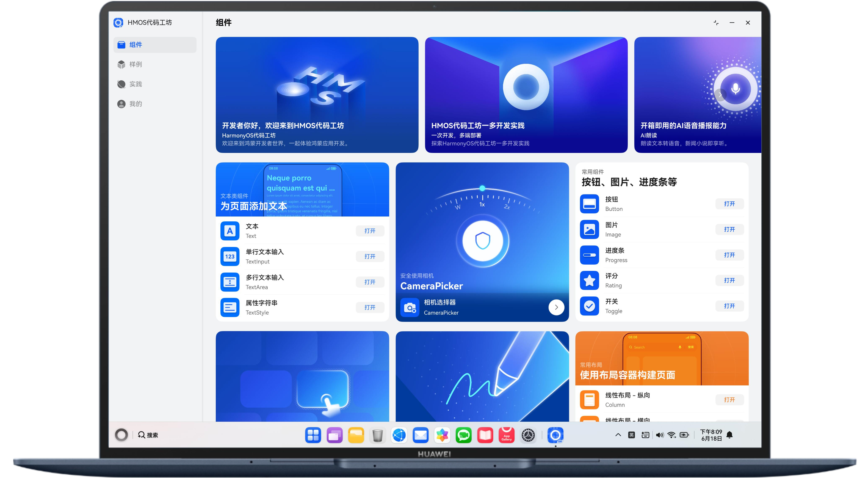
Task: Open AppGallery in the dock
Action: click(x=507, y=435)
